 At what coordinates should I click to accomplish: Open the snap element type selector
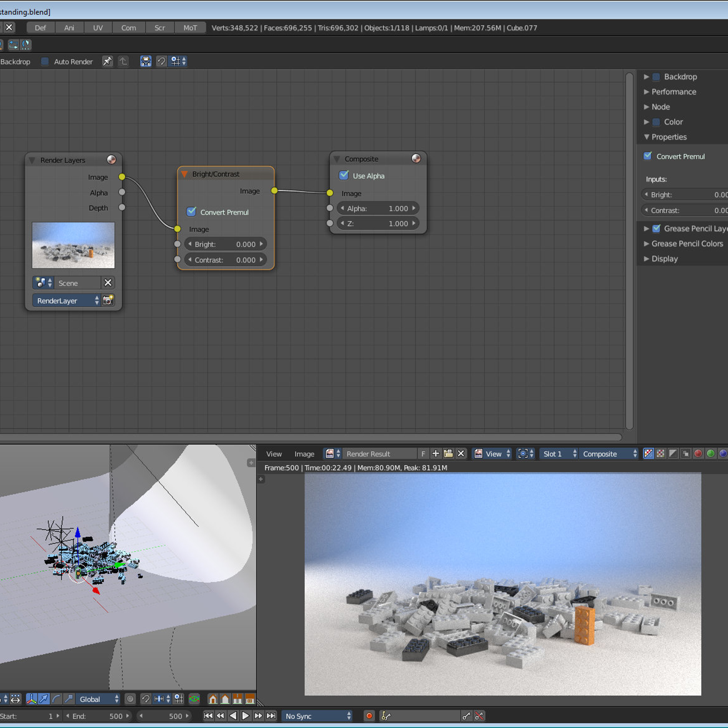pos(178,61)
